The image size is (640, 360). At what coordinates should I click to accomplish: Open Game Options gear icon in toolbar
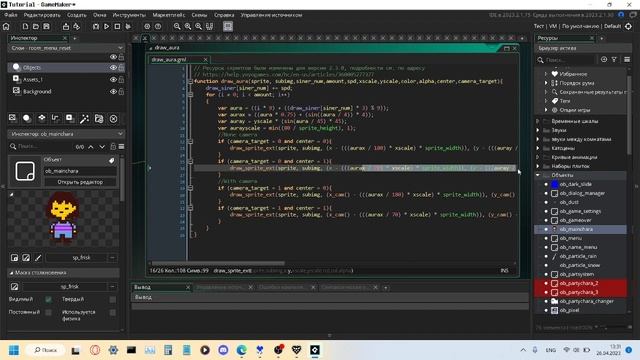click(147, 27)
